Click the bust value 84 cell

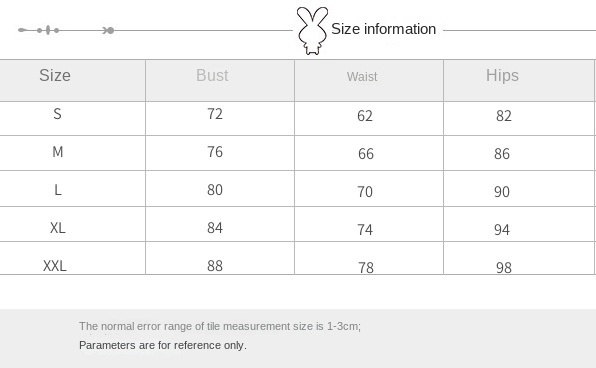pos(215,228)
